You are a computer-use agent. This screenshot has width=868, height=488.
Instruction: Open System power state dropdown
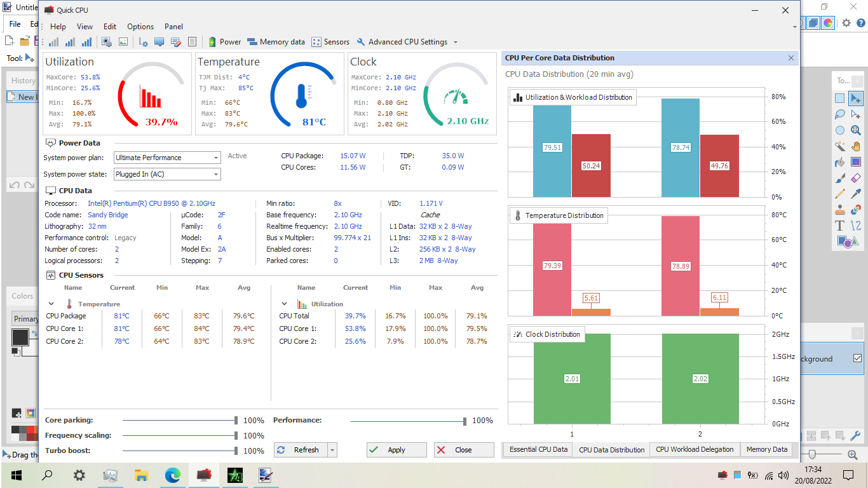(167, 174)
